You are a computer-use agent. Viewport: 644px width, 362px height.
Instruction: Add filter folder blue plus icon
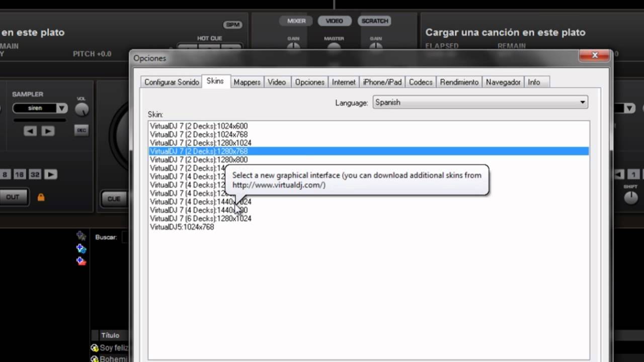point(81,248)
